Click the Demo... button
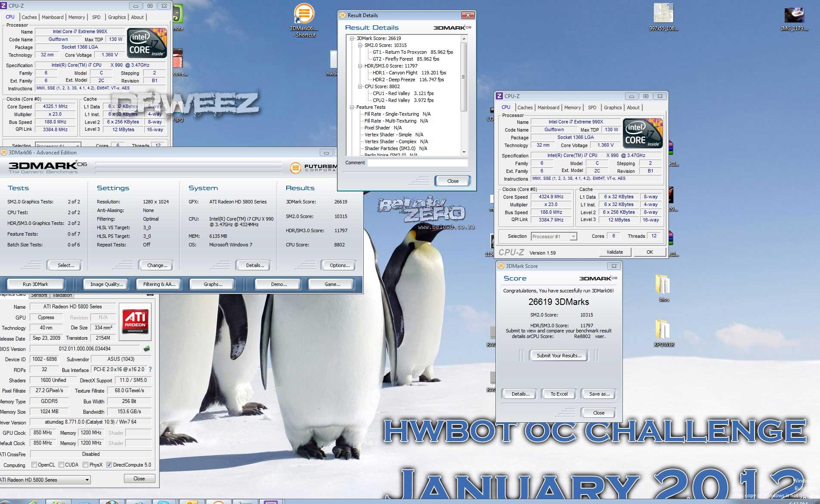Viewport: 820px width, 504px height. point(278,284)
